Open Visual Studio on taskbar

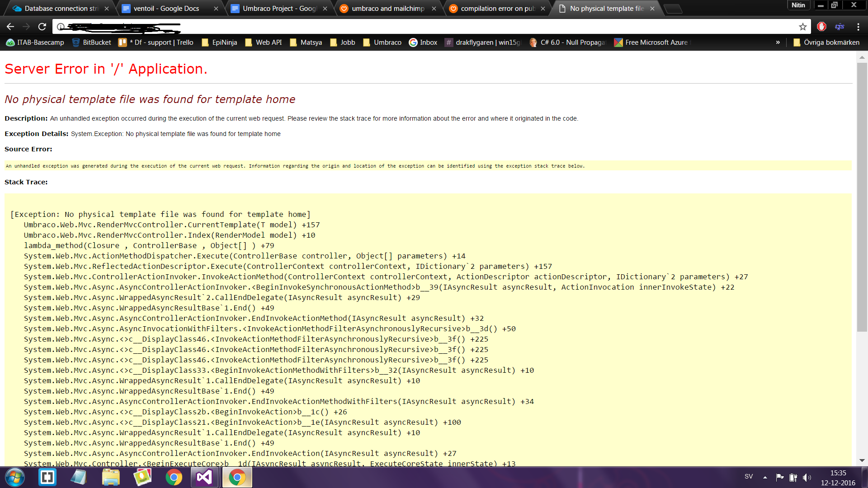(205, 477)
